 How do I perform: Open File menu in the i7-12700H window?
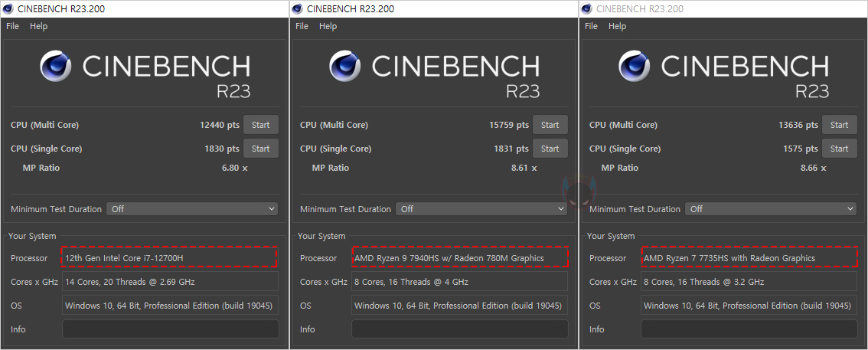coord(12,26)
